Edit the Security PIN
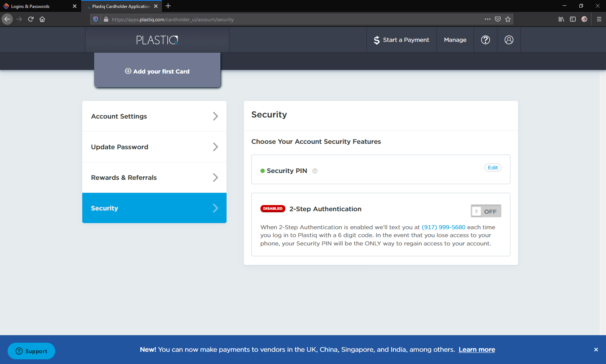 click(493, 168)
